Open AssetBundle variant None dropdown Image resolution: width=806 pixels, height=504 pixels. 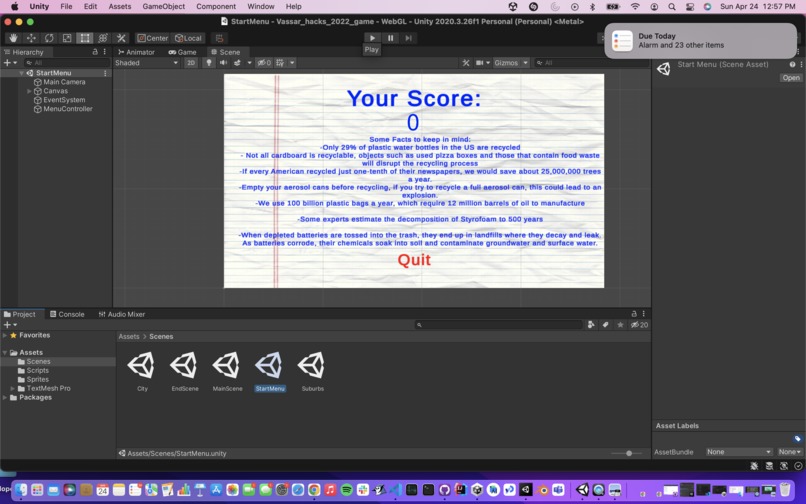click(790, 452)
